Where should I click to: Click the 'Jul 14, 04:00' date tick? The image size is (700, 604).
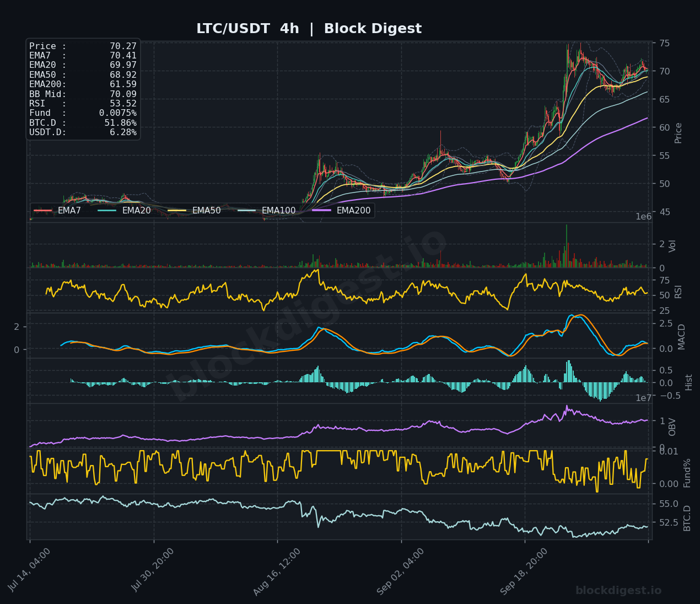coord(30,570)
